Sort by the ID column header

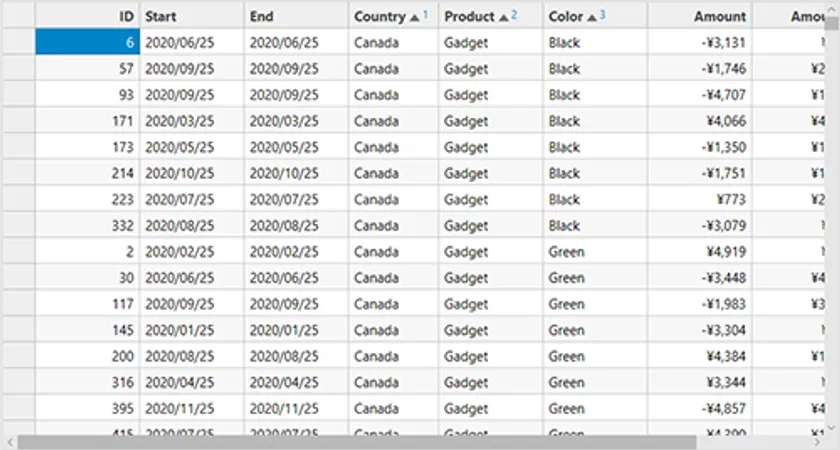click(x=88, y=16)
